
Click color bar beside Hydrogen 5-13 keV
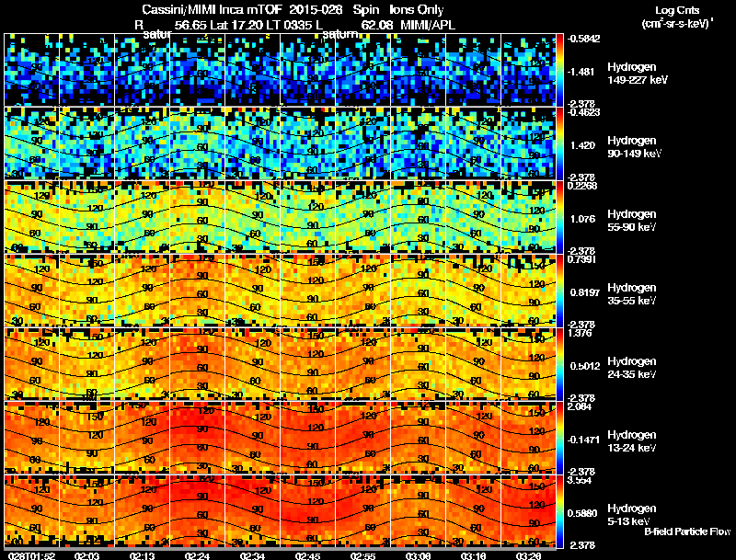[x=559, y=511]
